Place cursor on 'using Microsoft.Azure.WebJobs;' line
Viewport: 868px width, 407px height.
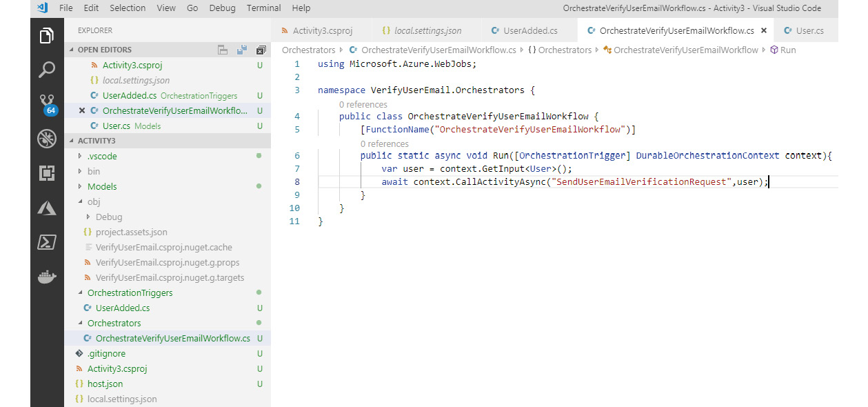[397, 63]
